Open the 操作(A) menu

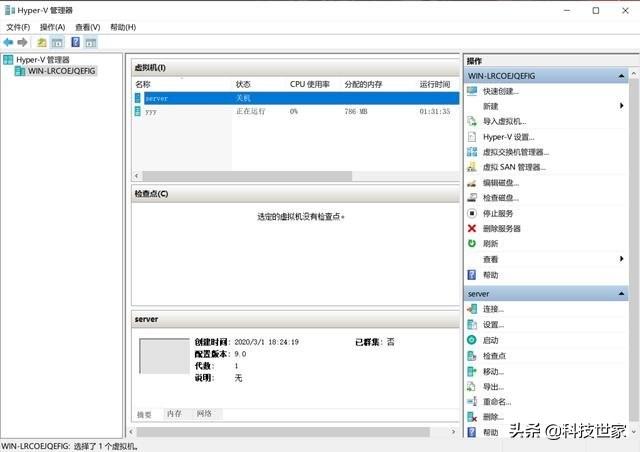coord(52,27)
